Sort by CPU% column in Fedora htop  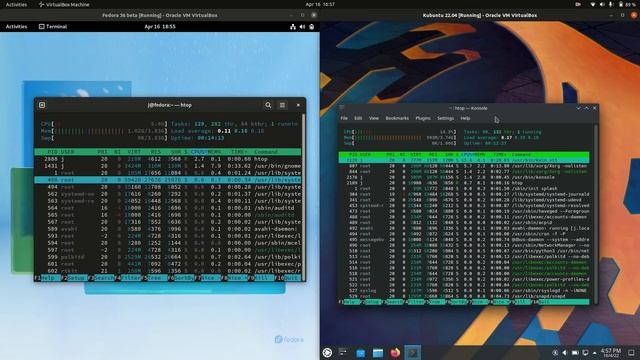(198, 152)
